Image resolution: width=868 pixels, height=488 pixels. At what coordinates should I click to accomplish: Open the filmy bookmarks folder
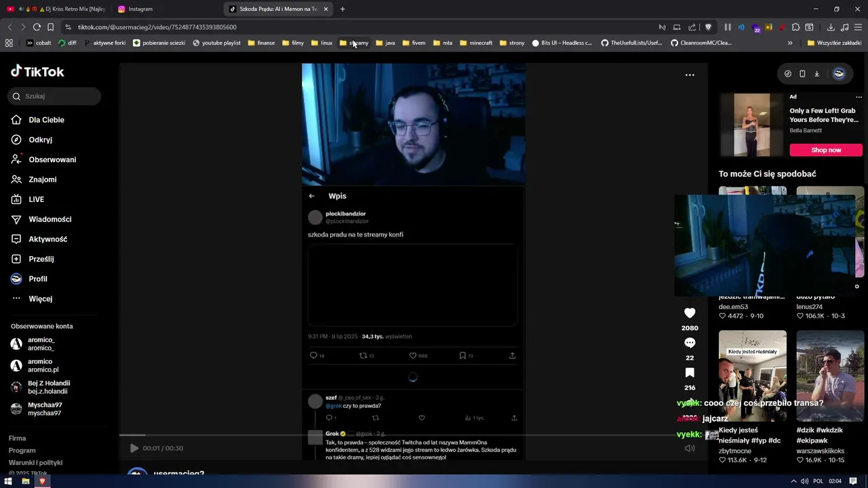(x=293, y=43)
